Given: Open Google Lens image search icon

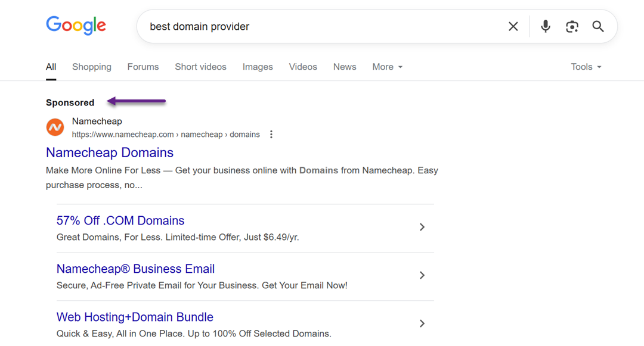Looking at the screenshot, I should (x=572, y=27).
